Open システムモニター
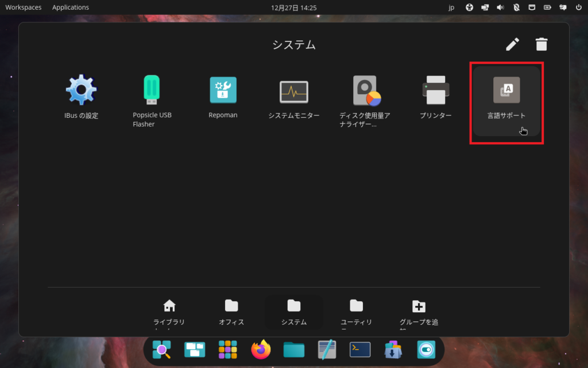The image size is (588, 368). pyautogui.click(x=294, y=97)
